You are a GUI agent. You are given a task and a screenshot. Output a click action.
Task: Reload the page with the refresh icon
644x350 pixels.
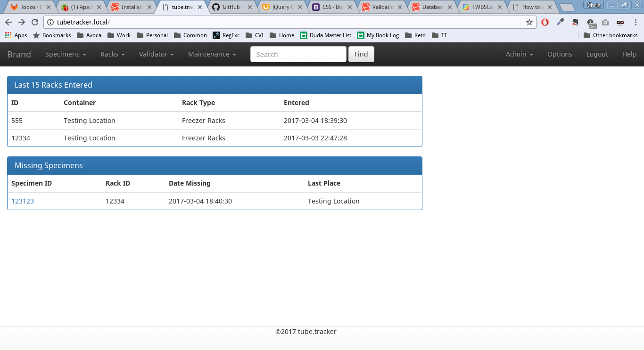pos(35,22)
